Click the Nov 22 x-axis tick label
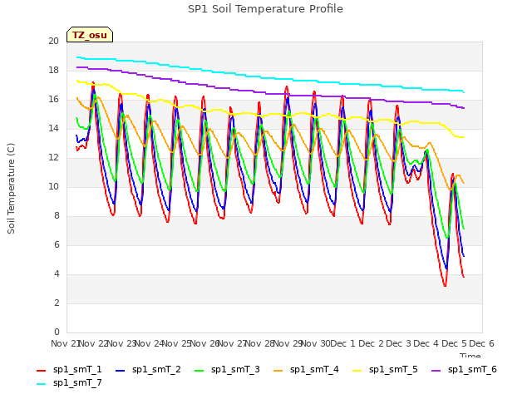Viewport: 532px width, 399px height. tap(93, 343)
